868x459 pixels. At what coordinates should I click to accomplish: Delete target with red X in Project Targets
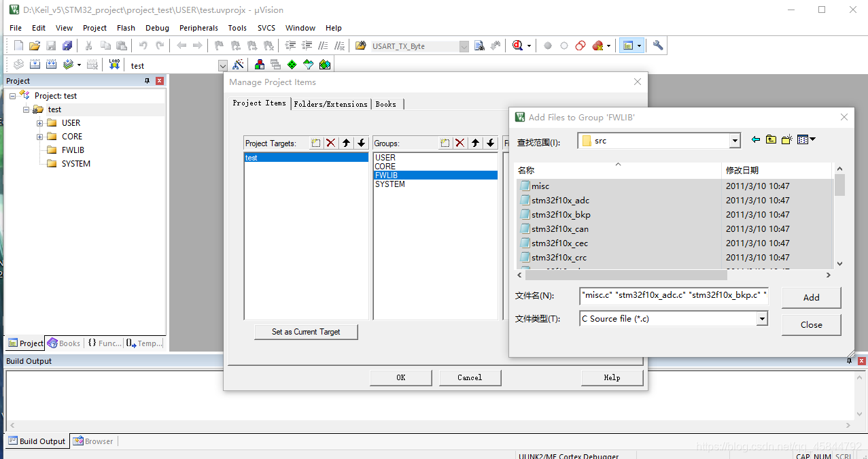(331, 143)
